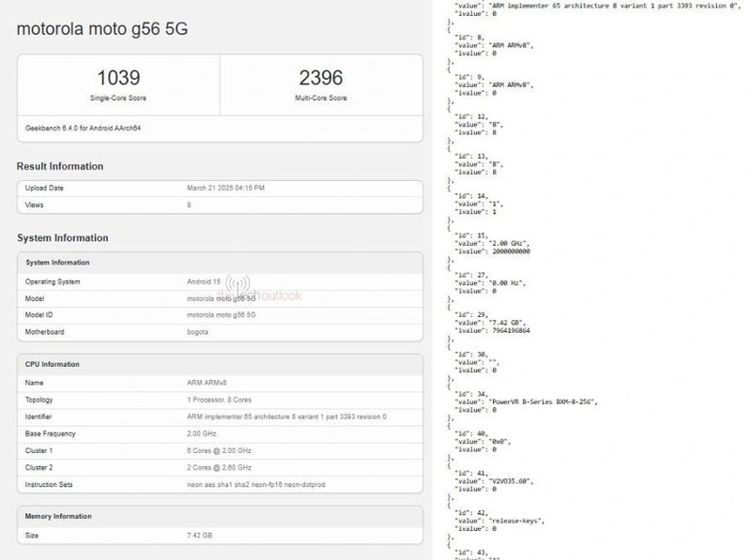Click the Instruction Sets label
The image size is (751, 560).
pyautogui.click(x=49, y=484)
